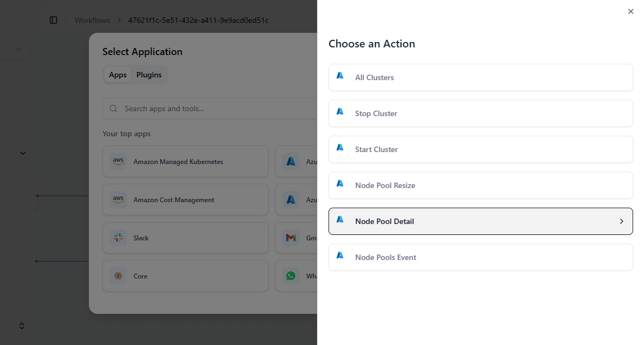Viewport: 644px width, 345px height.
Task: Click the Gmail envelope icon
Action: [291, 238]
